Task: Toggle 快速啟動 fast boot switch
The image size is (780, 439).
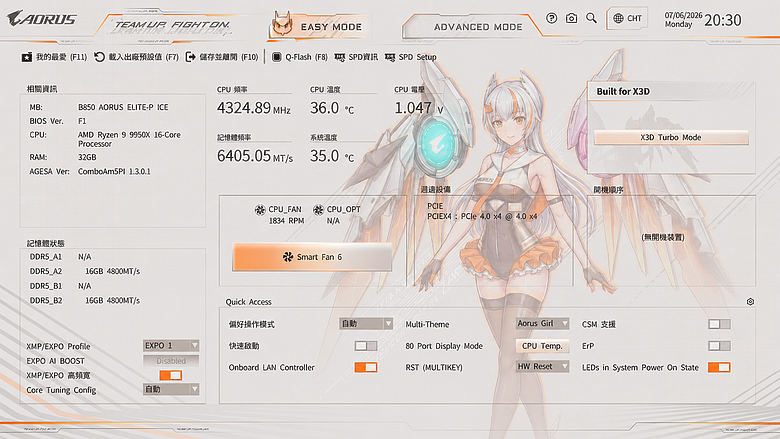Action: pyautogui.click(x=366, y=346)
